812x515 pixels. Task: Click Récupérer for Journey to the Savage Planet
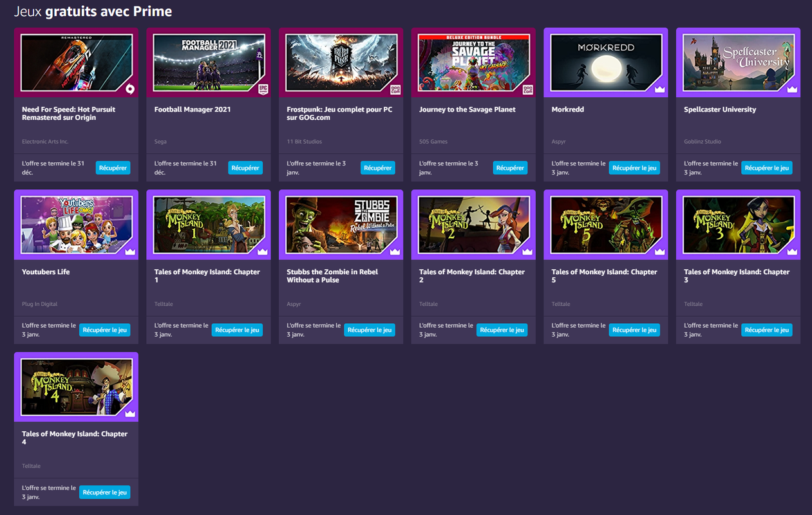point(510,168)
